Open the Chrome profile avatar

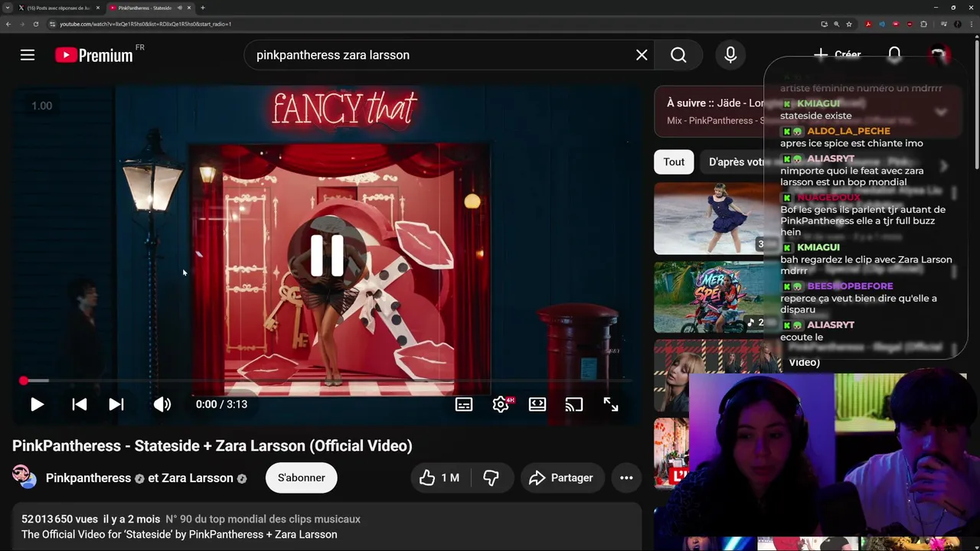pos(958,24)
